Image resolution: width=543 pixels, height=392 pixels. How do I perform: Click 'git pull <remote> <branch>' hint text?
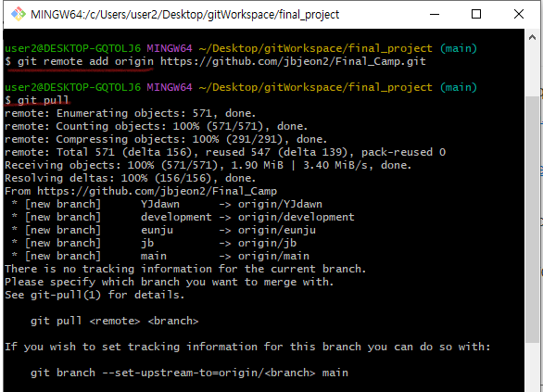[x=115, y=321]
